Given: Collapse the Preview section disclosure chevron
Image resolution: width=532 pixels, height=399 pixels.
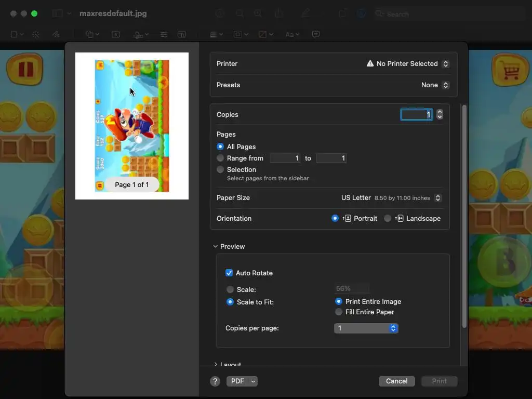Looking at the screenshot, I should [x=216, y=246].
